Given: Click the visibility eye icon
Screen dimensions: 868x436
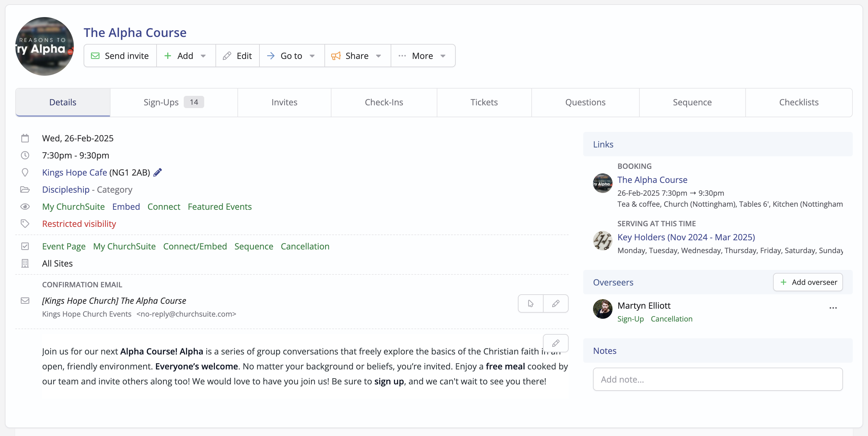Looking at the screenshot, I should 25,207.
